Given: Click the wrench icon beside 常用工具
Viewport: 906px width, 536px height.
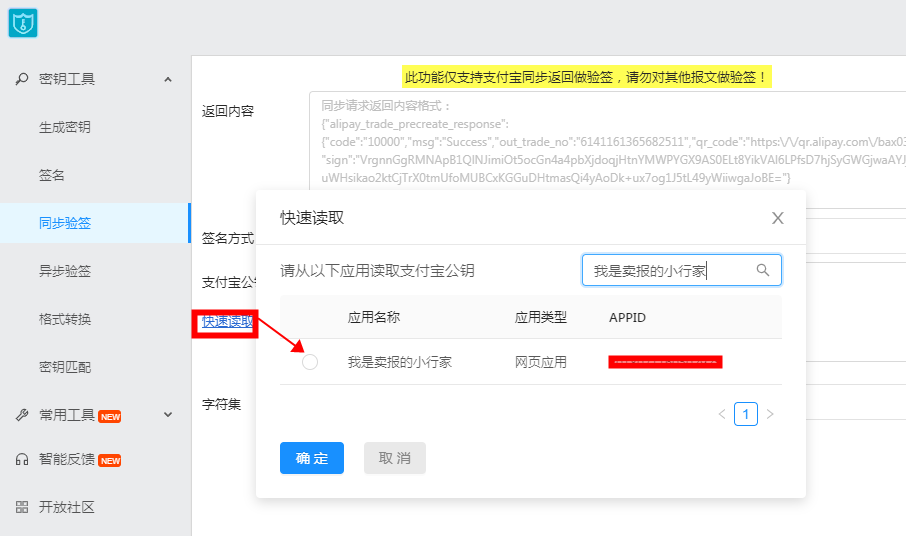Looking at the screenshot, I should [x=22, y=415].
